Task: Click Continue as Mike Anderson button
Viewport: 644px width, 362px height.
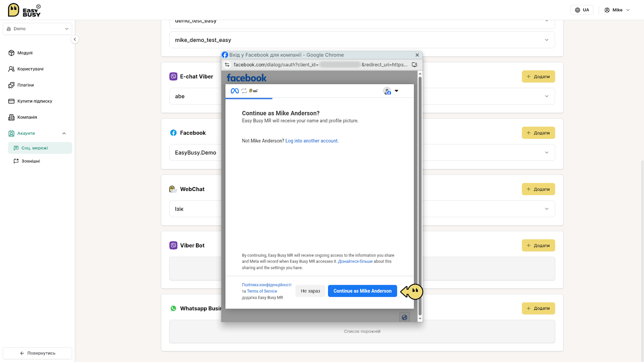Action: pyautogui.click(x=362, y=291)
